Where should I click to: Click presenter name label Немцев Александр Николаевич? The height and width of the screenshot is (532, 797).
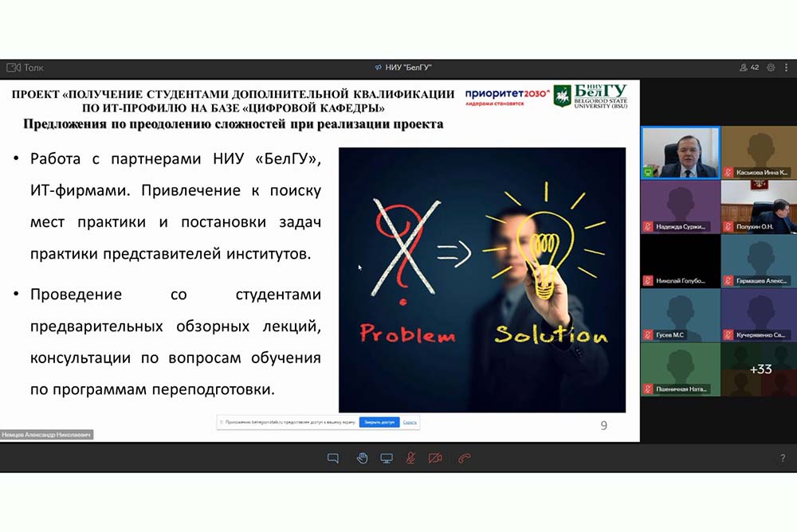click(46, 435)
